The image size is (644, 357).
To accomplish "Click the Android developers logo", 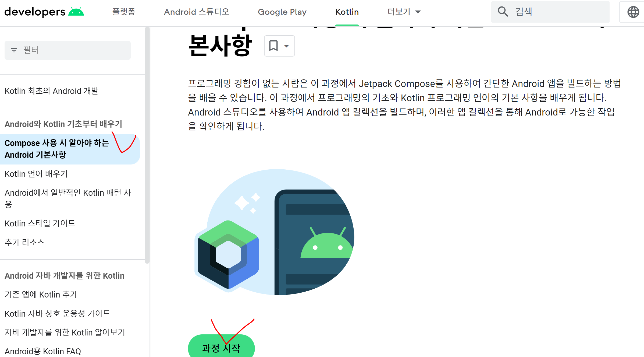I will click(x=44, y=12).
